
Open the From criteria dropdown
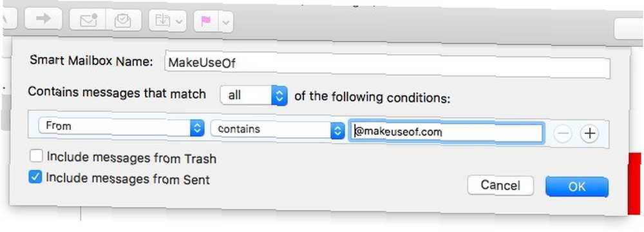[121, 128]
